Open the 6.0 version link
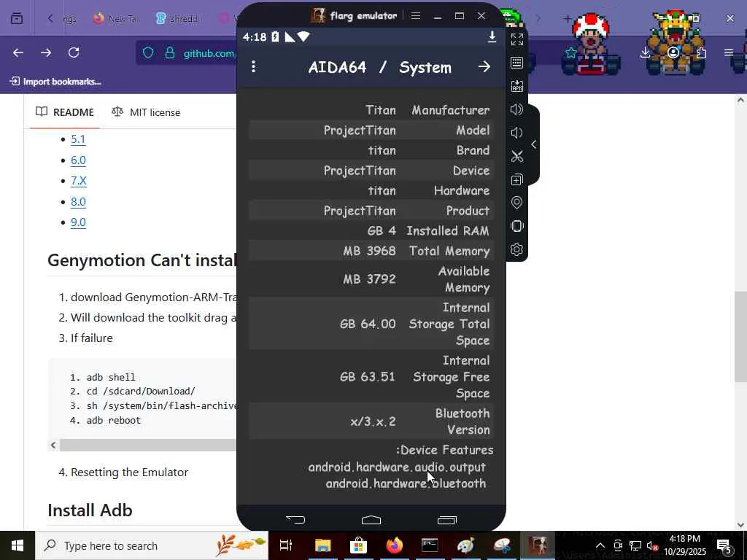 [x=78, y=160]
